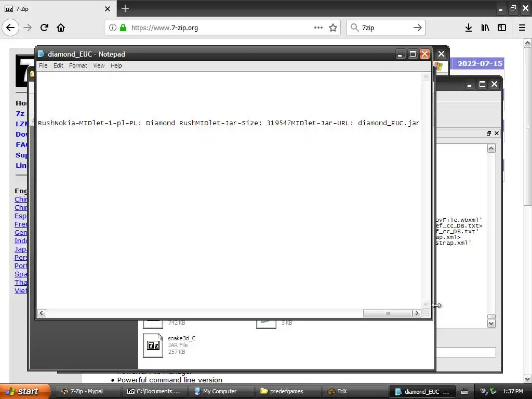Viewport: 532px width, 399px height.
Task: Open a new browser tab
Action: pyautogui.click(x=125, y=8)
